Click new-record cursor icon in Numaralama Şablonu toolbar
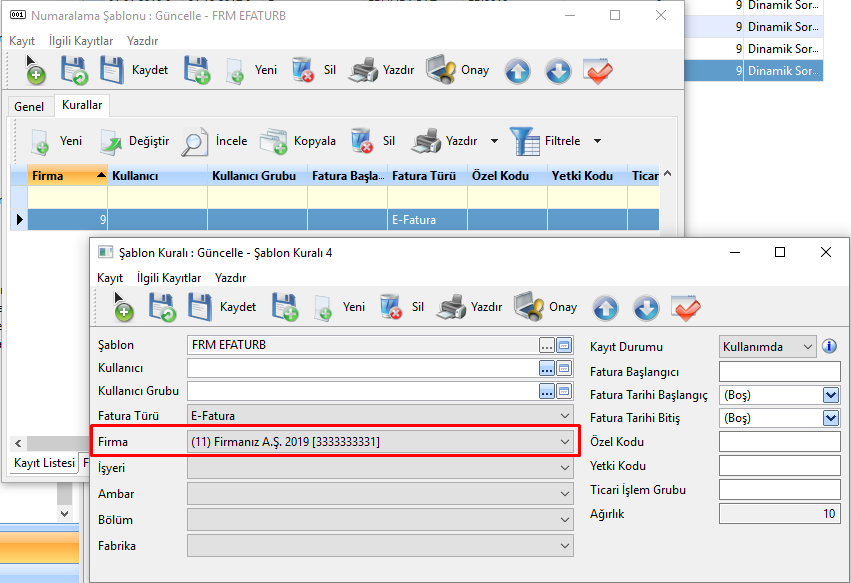Image resolution: width=851 pixels, height=583 pixels. tap(35, 70)
